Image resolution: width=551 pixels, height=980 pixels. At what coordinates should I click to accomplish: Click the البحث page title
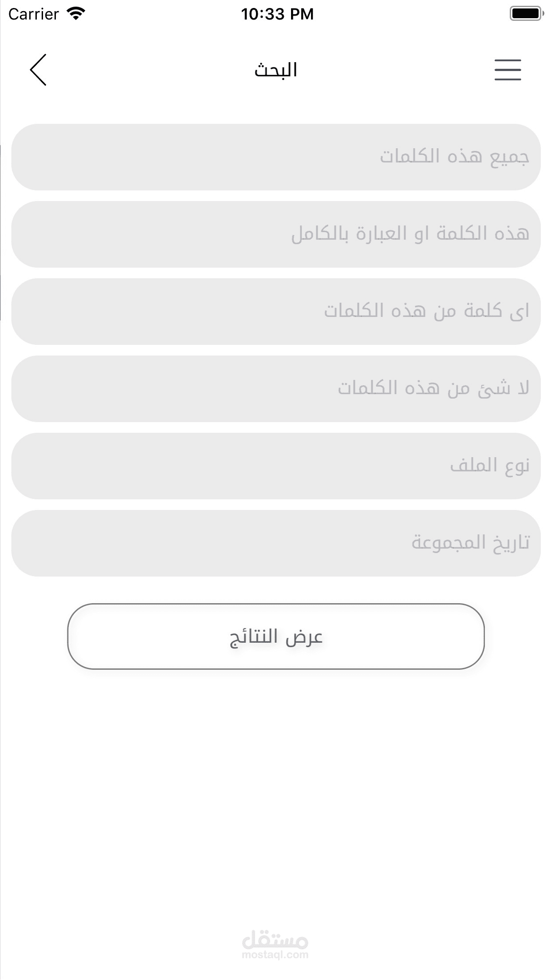pos(275,70)
